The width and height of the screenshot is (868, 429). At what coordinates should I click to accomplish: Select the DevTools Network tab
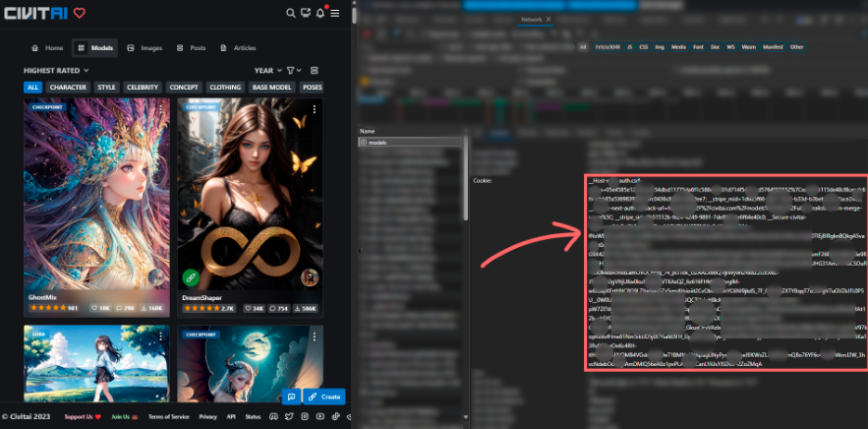(532, 20)
